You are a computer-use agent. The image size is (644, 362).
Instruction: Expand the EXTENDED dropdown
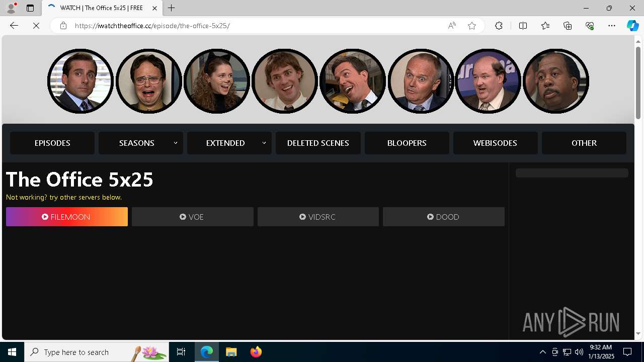(229, 143)
